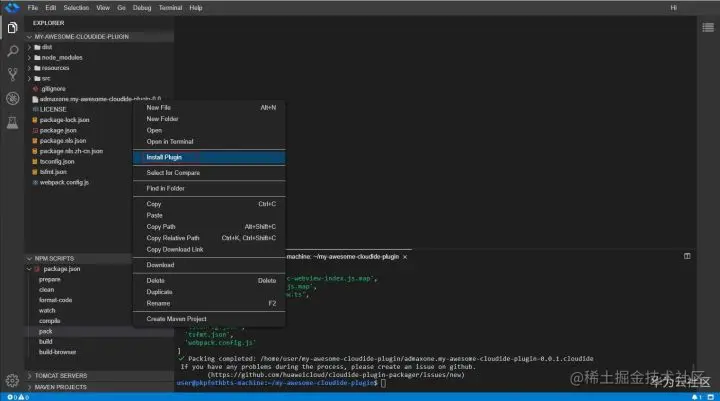Open the Go menu

click(121, 8)
